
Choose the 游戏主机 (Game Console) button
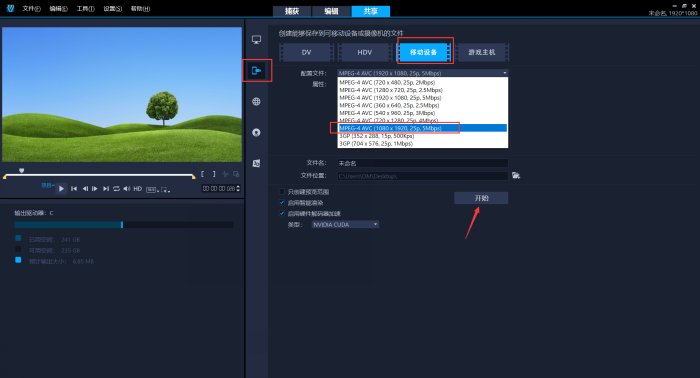(482, 52)
